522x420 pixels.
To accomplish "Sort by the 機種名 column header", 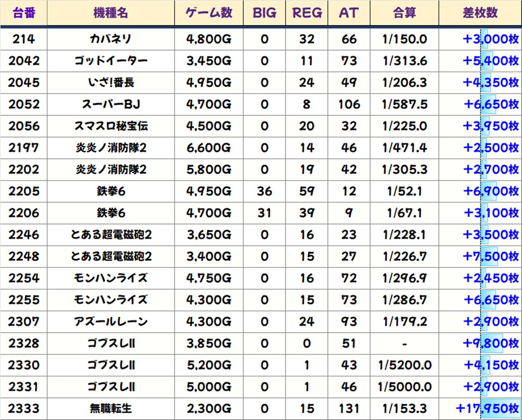I will (x=111, y=13).
